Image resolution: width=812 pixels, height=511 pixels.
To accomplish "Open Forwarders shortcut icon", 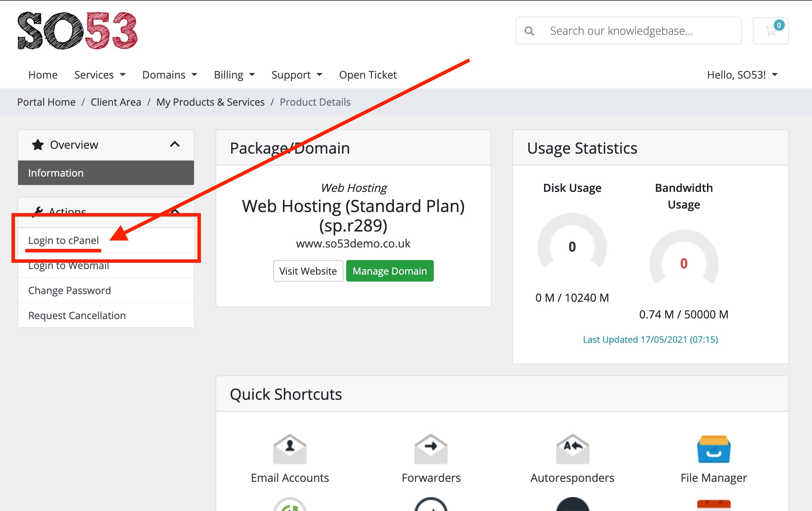I will [431, 449].
